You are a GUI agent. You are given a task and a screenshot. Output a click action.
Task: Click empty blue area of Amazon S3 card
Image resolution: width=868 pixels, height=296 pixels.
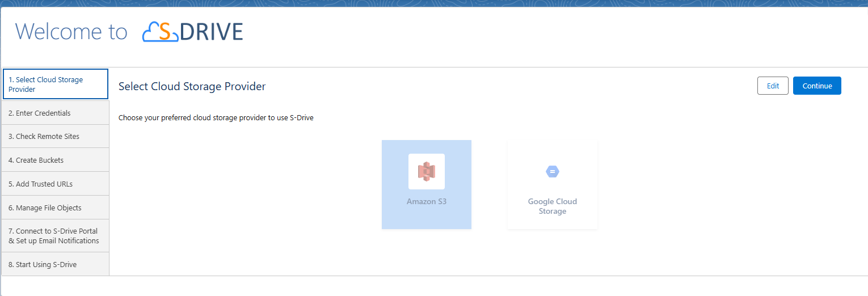point(397,218)
